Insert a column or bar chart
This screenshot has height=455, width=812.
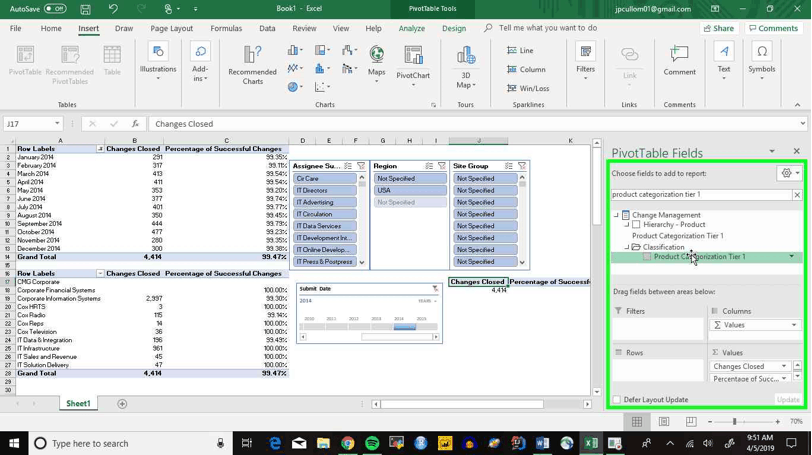click(x=295, y=50)
